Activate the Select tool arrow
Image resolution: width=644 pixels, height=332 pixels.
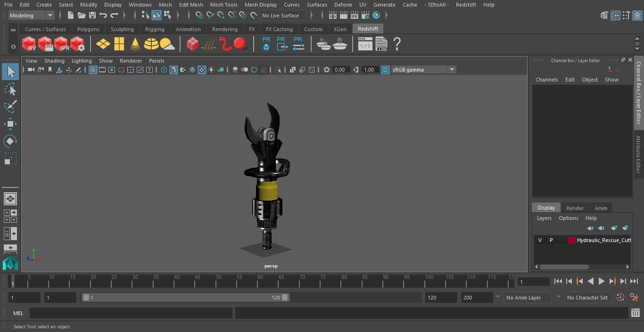click(10, 72)
